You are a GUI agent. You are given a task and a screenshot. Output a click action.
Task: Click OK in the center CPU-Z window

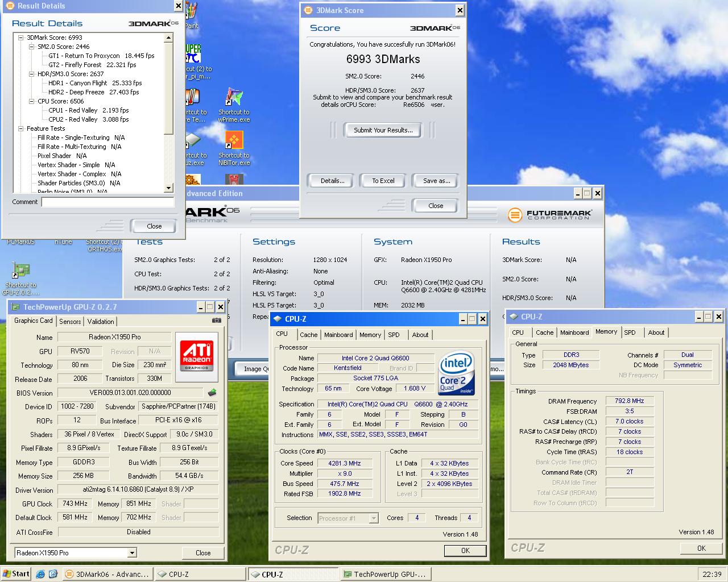465,550
